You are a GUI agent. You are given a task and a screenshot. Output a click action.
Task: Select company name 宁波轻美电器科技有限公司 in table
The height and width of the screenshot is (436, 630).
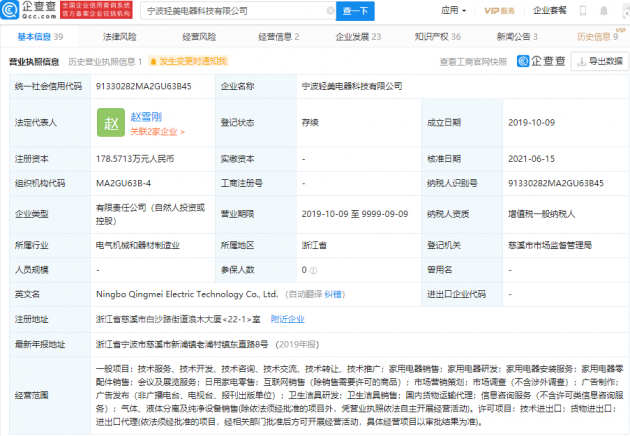(x=352, y=86)
